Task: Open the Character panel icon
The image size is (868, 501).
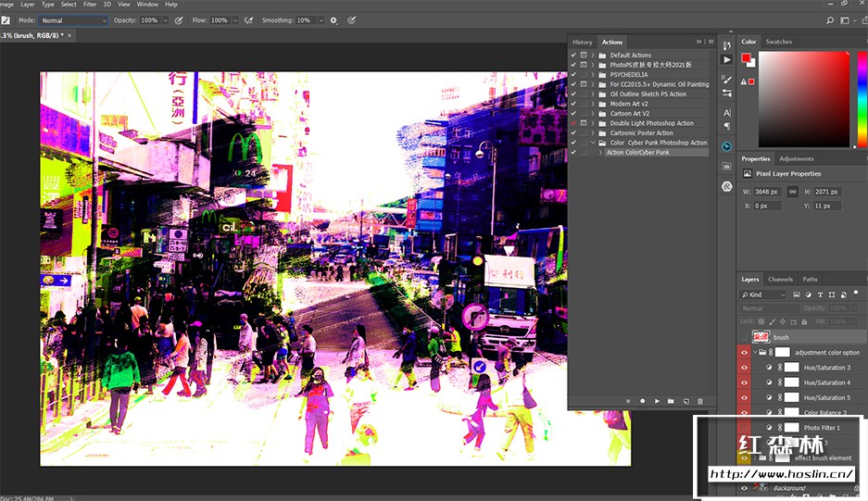Action: point(726,112)
